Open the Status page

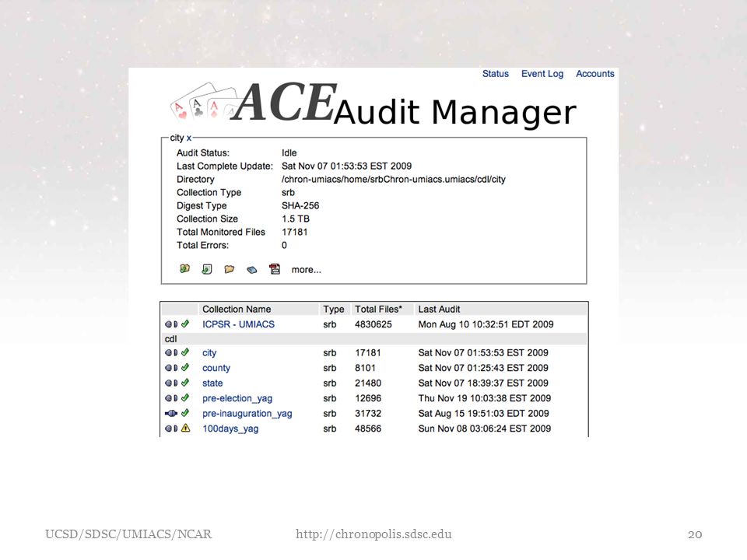tap(496, 74)
